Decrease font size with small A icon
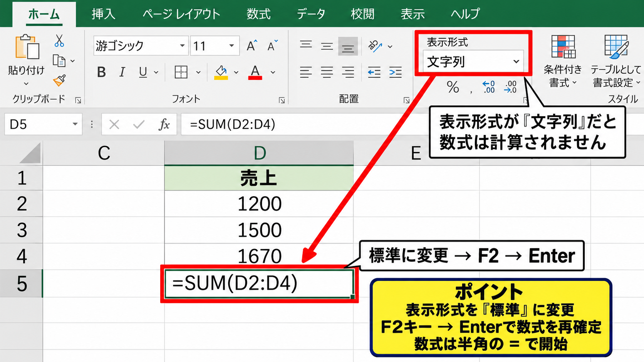Viewport: 644px width, 362px height. tap(272, 46)
